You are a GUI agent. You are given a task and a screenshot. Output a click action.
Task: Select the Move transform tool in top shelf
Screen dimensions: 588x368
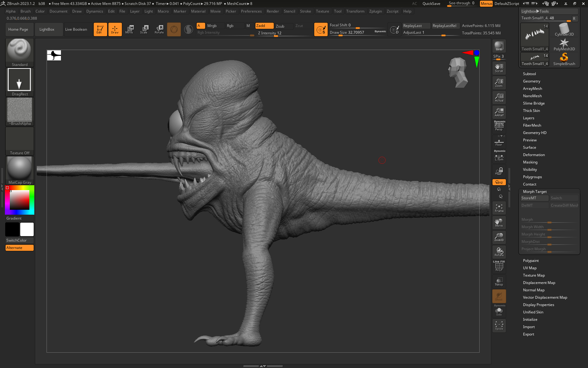click(129, 29)
